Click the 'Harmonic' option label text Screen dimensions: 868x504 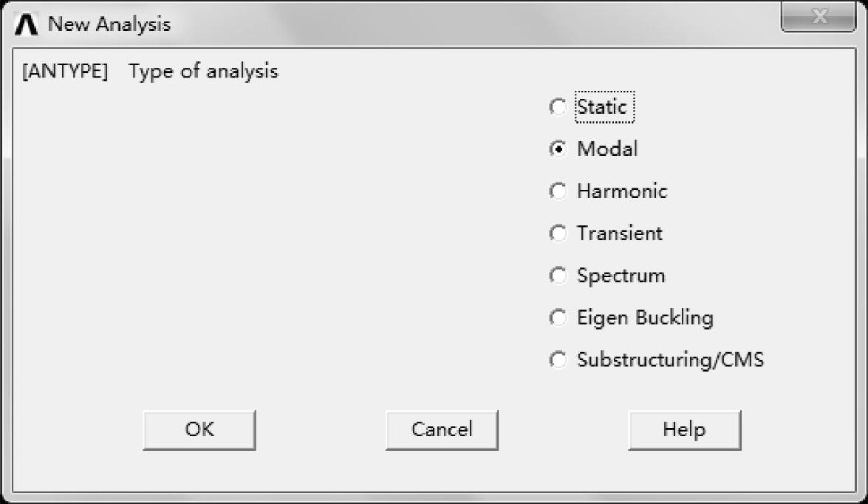pyautogui.click(x=622, y=191)
